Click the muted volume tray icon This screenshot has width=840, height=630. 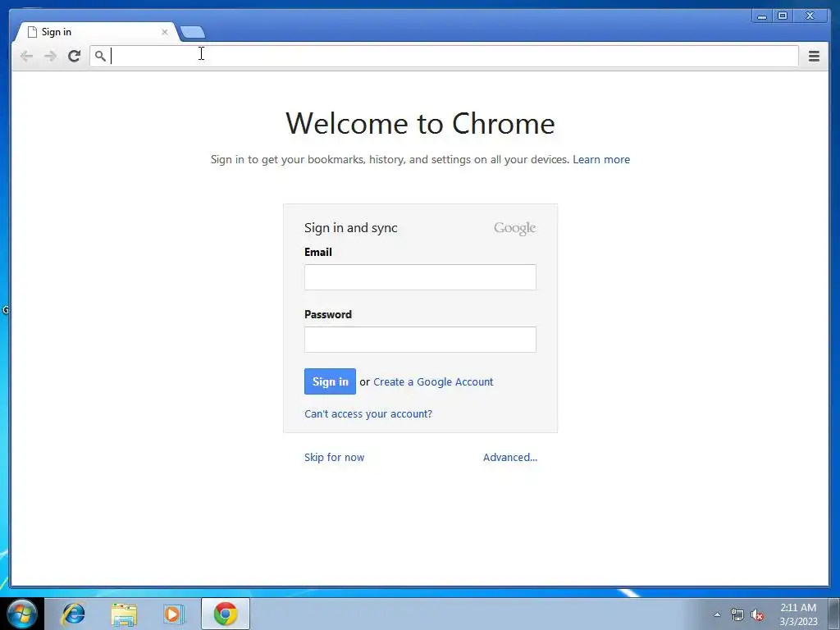click(x=757, y=614)
